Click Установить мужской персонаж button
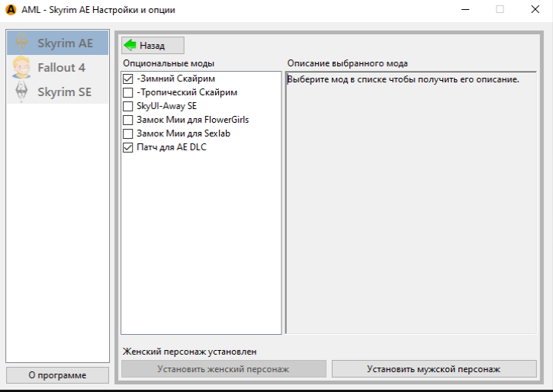This screenshot has width=553, height=392. point(433,369)
